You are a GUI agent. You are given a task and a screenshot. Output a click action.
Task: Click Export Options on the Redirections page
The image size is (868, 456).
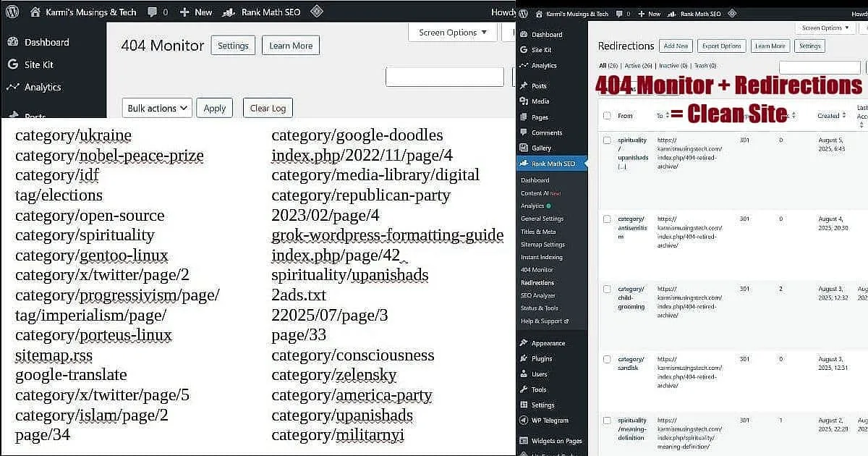722,46
